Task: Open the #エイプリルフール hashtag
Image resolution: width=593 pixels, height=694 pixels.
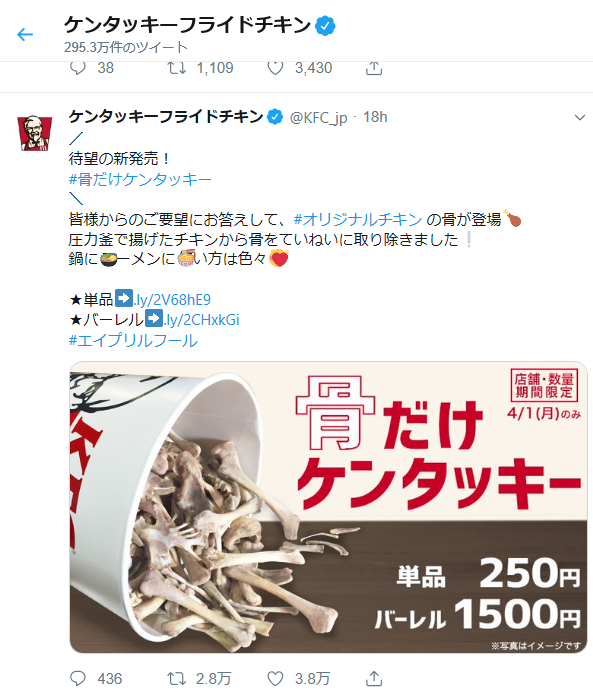Action: [x=133, y=340]
